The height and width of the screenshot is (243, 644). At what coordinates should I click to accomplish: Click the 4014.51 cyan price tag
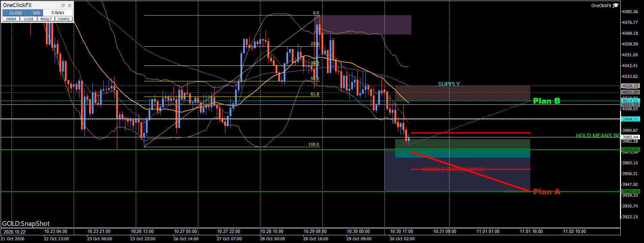pyautogui.click(x=630, y=101)
